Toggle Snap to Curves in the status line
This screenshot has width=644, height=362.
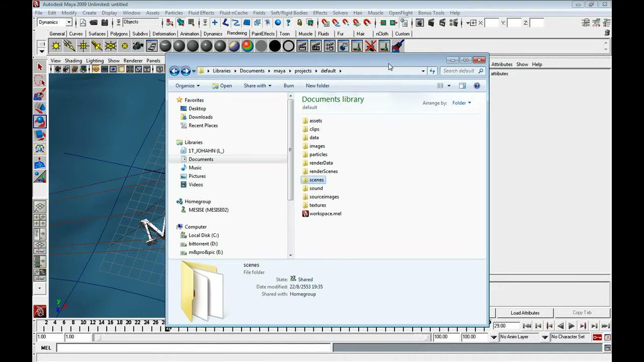point(336,23)
